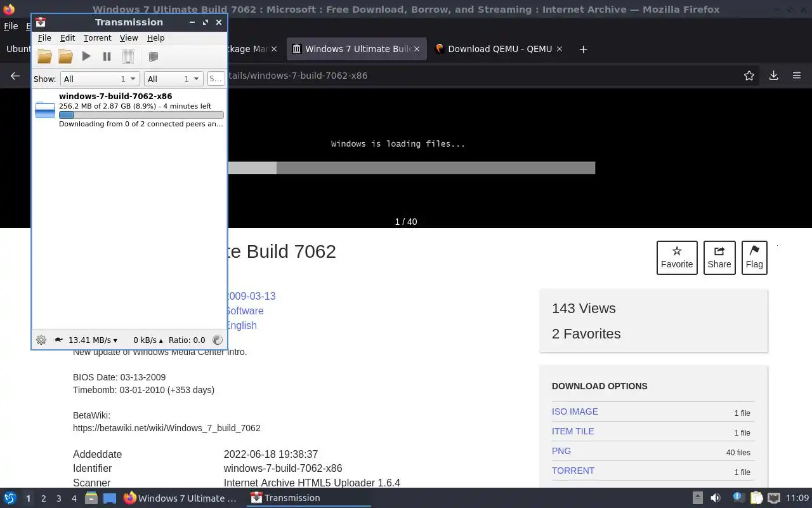Open Transmission Edit menu

pos(67,38)
